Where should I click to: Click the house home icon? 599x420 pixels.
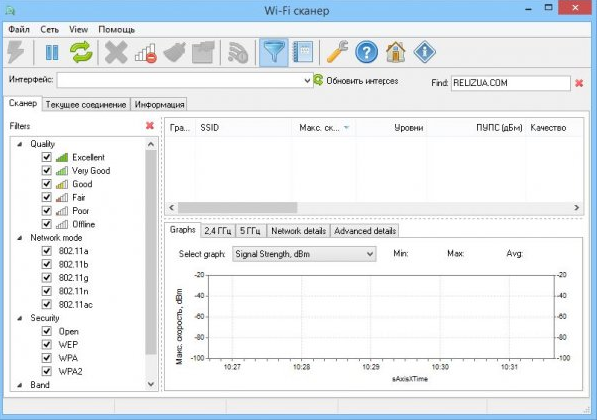coord(395,52)
